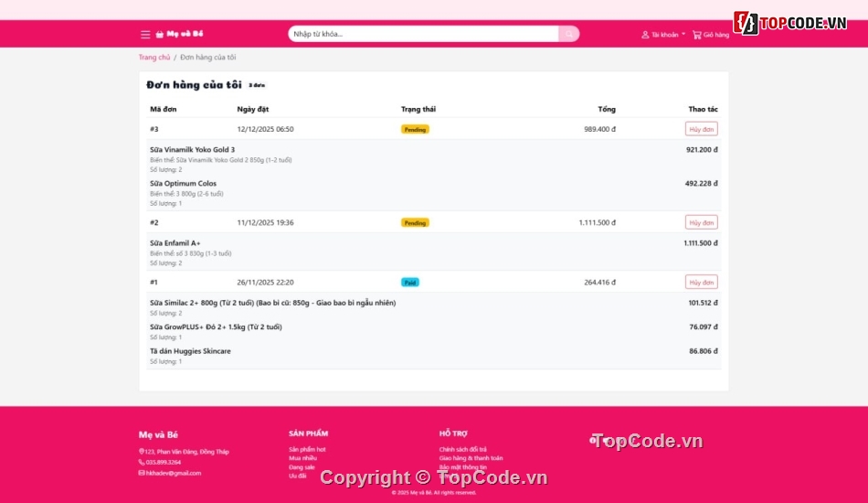The image size is (868, 503).
Task: Click the Tổng column header
Action: 607,109
